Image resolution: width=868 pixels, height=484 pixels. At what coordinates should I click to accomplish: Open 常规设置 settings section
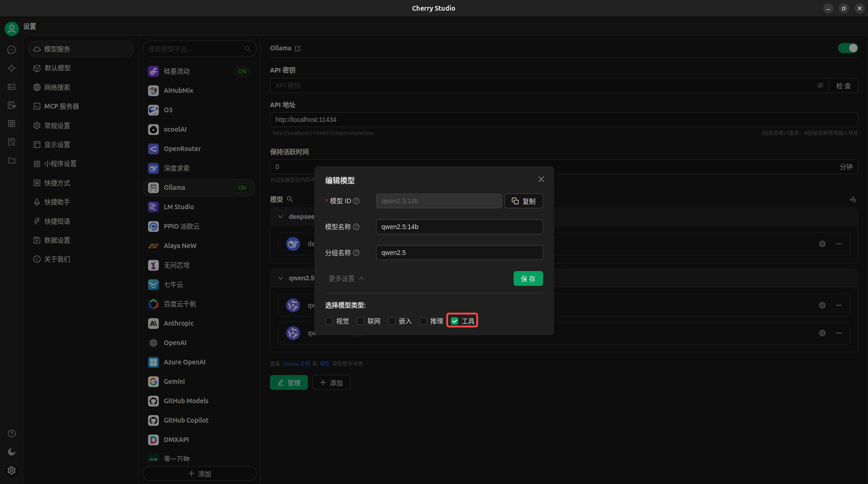[81, 126]
